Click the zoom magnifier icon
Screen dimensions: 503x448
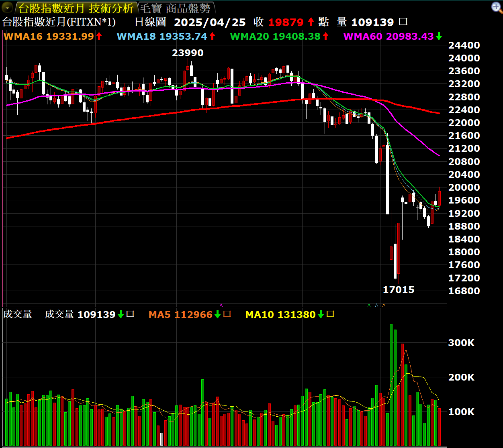(x=497, y=7)
